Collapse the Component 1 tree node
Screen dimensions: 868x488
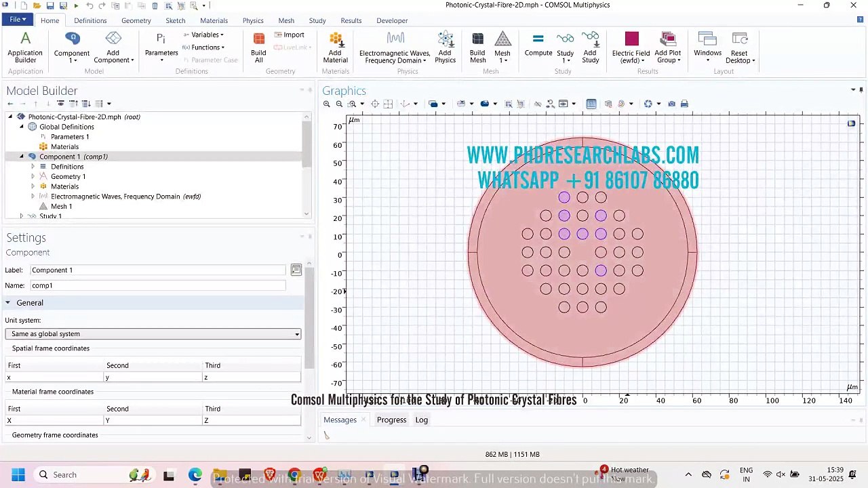pos(22,157)
